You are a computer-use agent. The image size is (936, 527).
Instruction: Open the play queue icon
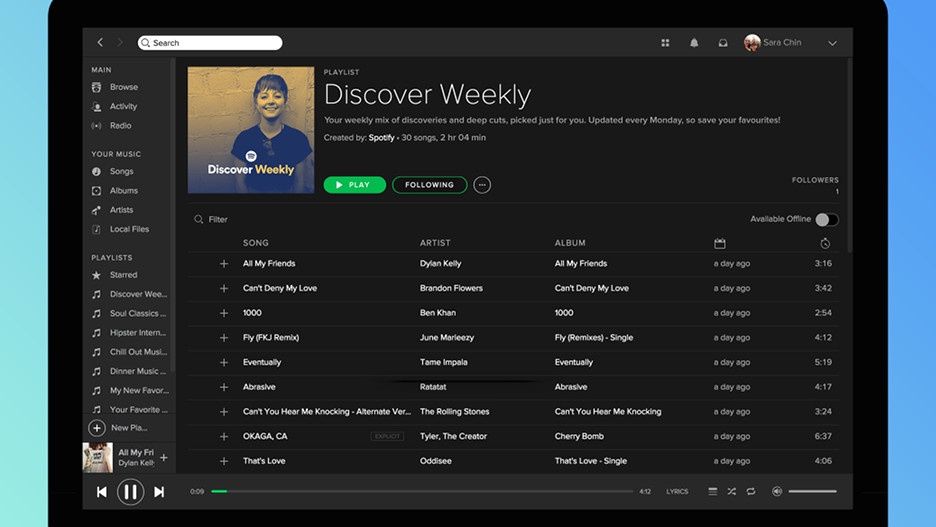click(713, 492)
